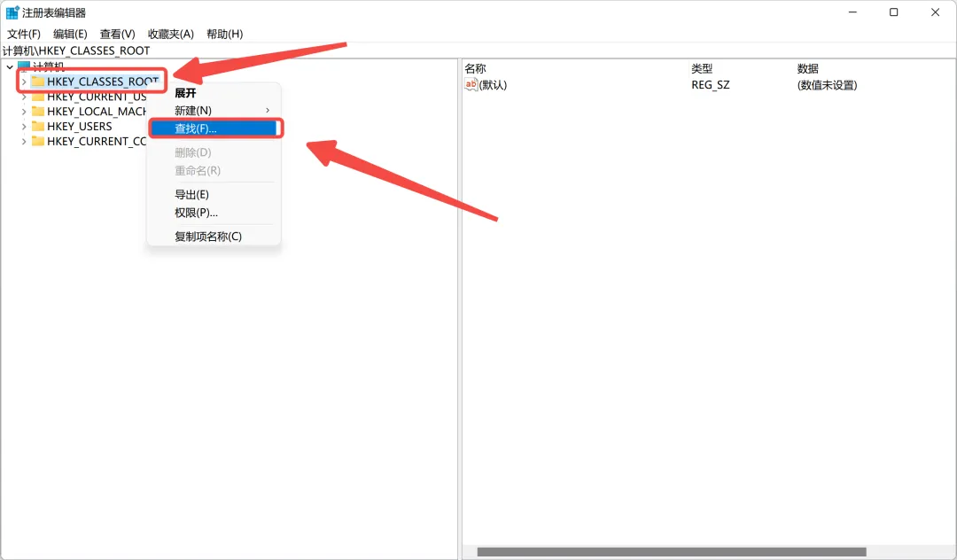Expand the HKEY_CURRENT_CONFIG key

pyautogui.click(x=24, y=142)
